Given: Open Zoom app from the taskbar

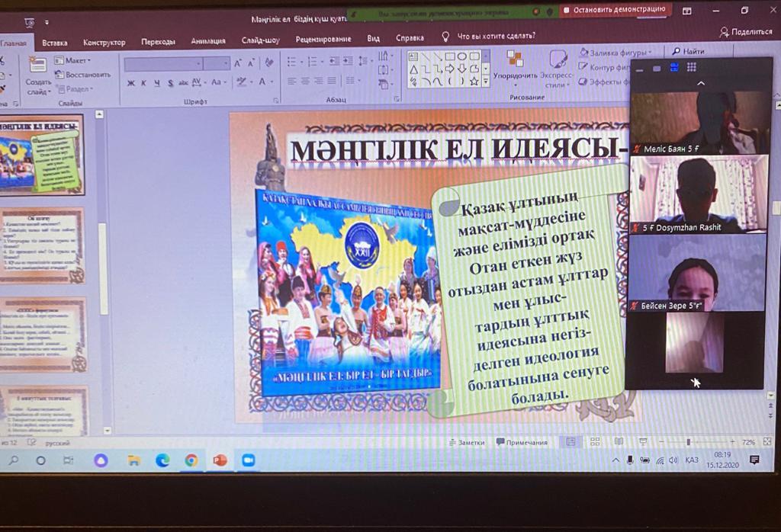Looking at the screenshot, I should pos(247,460).
